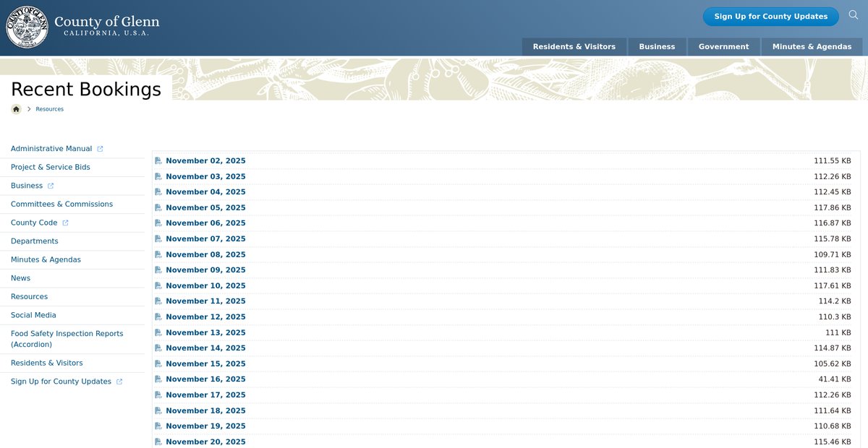Open Administrative Manual sidebar link
The width and height of the screenshot is (868, 448).
pyautogui.click(x=51, y=149)
